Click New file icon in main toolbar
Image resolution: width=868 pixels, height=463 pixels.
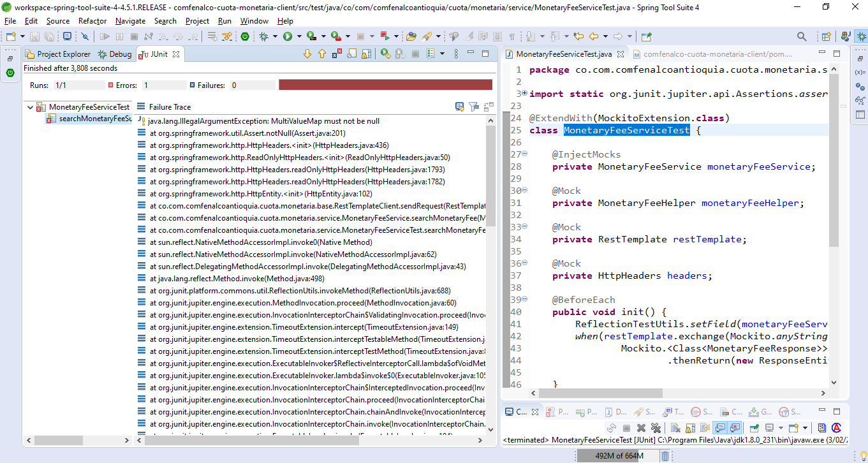click(11, 36)
